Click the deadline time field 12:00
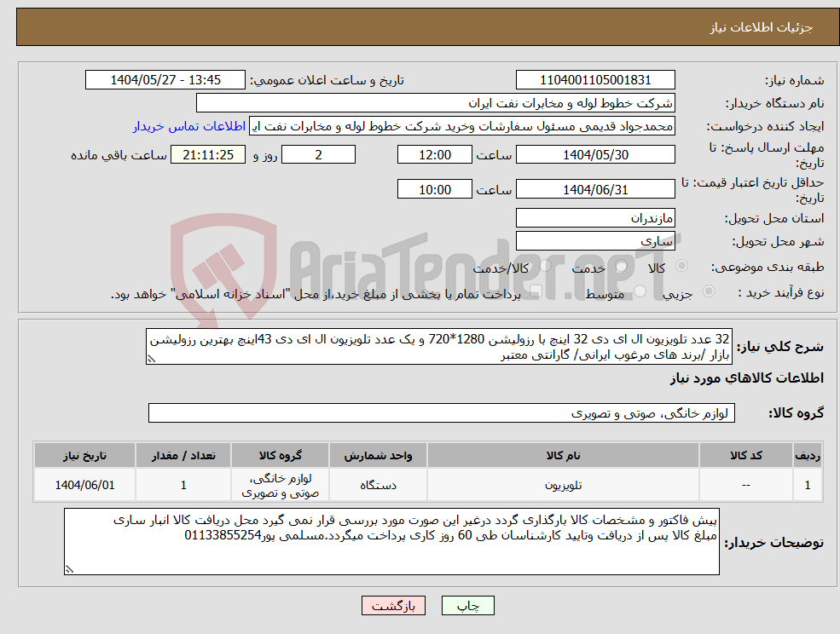The image size is (840, 634). pos(434,155)
